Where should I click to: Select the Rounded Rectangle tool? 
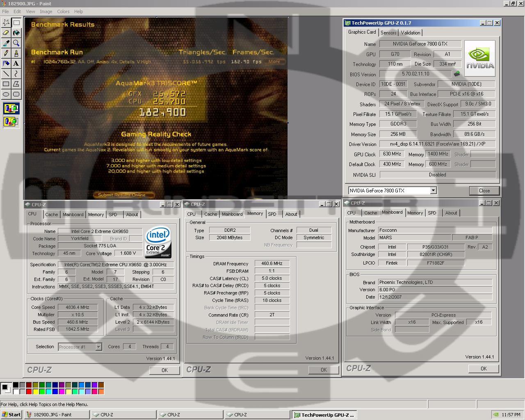(16, 94)
